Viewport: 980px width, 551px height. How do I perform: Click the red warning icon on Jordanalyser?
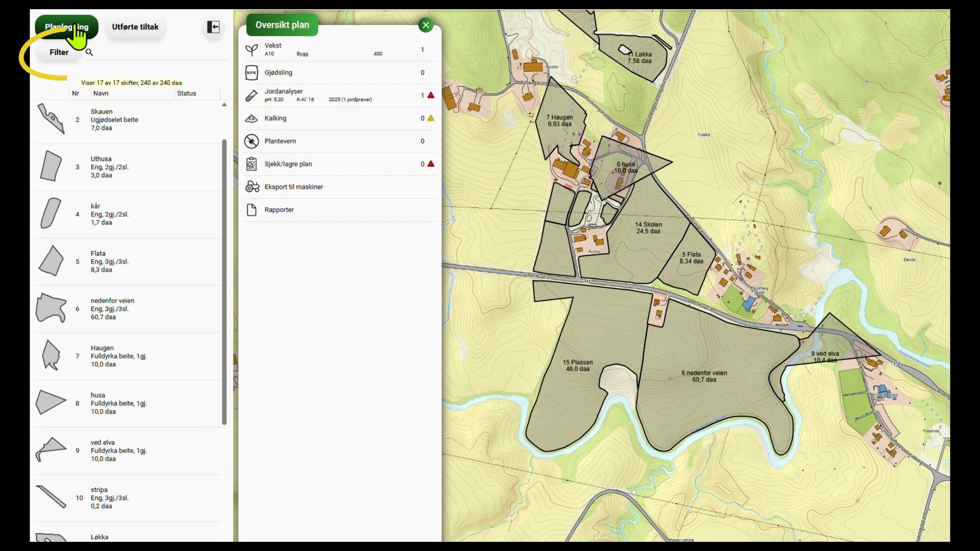tap(431, 95)
